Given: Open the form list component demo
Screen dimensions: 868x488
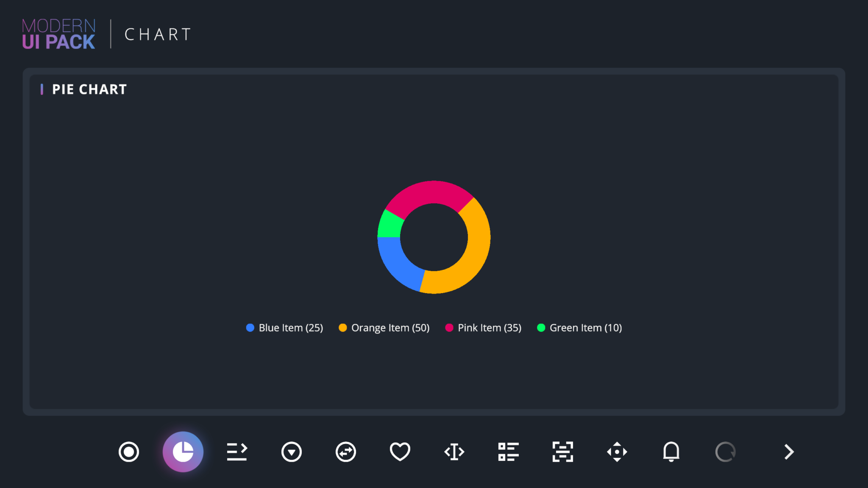Looking at the screenshot, I should point(508,452).
